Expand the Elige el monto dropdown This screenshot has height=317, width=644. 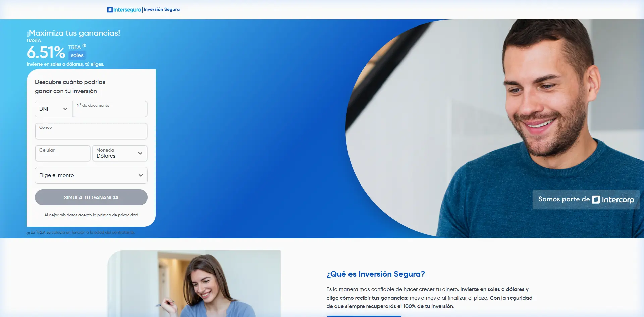coord(91,175)
